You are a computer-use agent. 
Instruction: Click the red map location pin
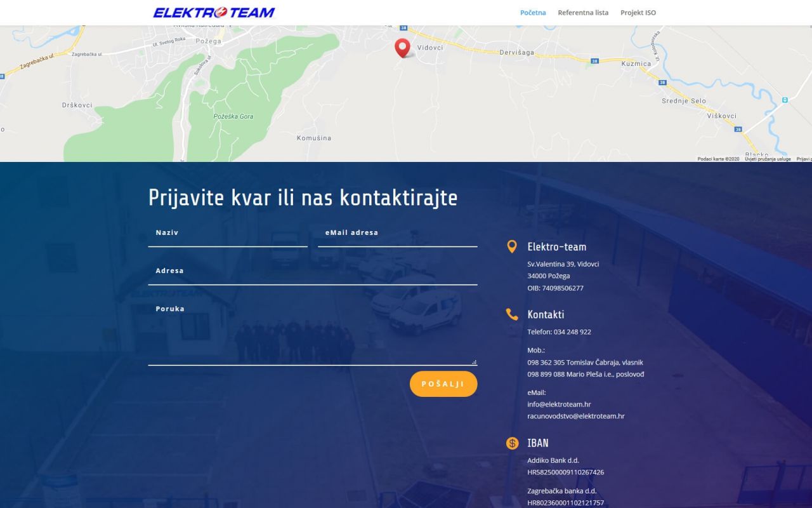[402, 48]
